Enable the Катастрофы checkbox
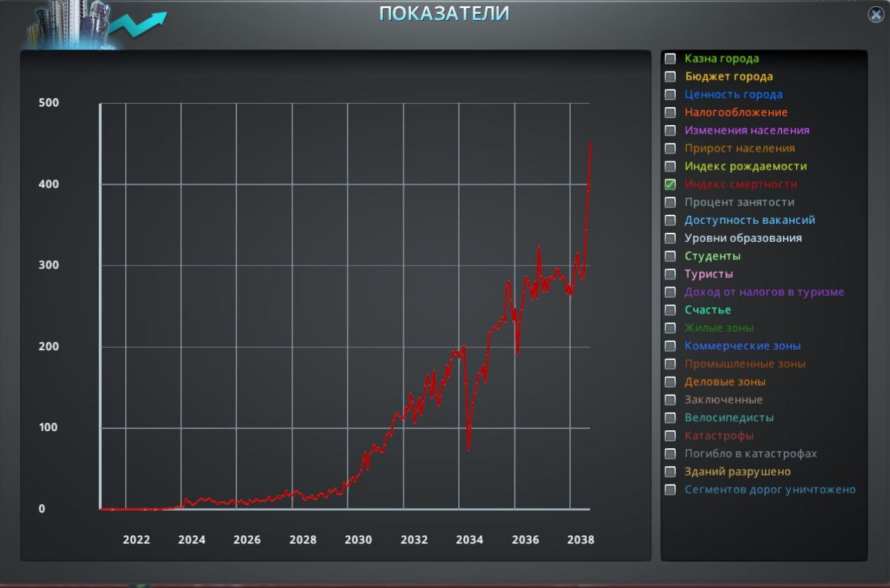The image size is (890, 588). tap(670, 436)
